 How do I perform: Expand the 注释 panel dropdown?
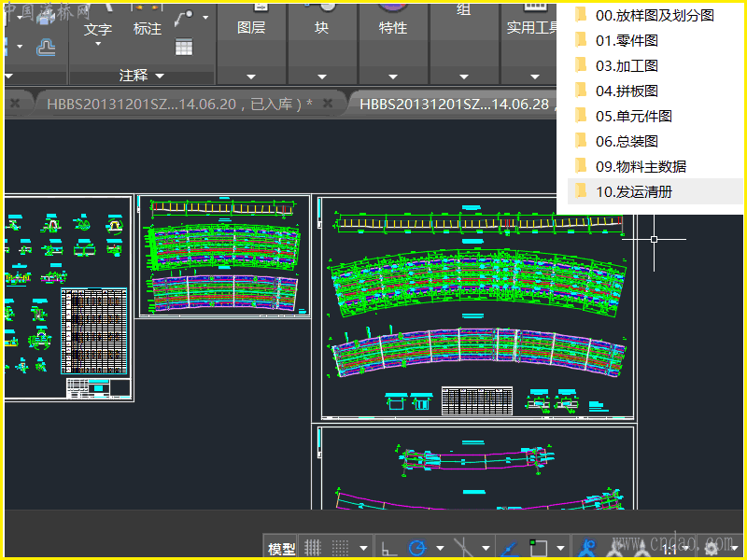(160, 76)
